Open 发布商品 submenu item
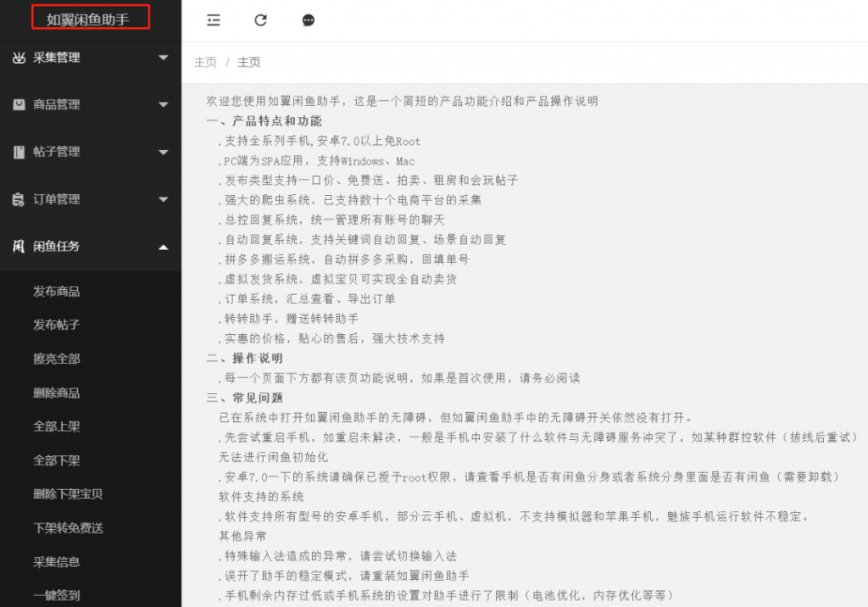The width and height of the screenshot is (868, 607). (x=57, y=292)
